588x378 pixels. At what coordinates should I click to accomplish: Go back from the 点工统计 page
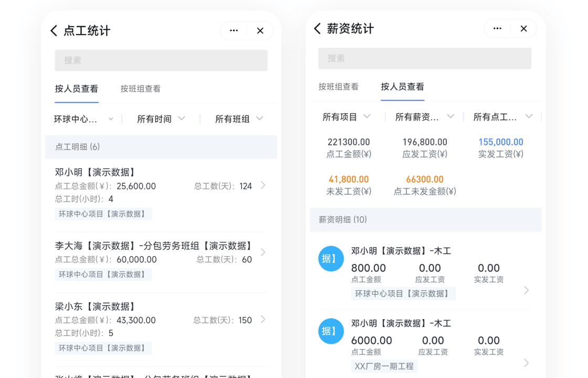54,31
